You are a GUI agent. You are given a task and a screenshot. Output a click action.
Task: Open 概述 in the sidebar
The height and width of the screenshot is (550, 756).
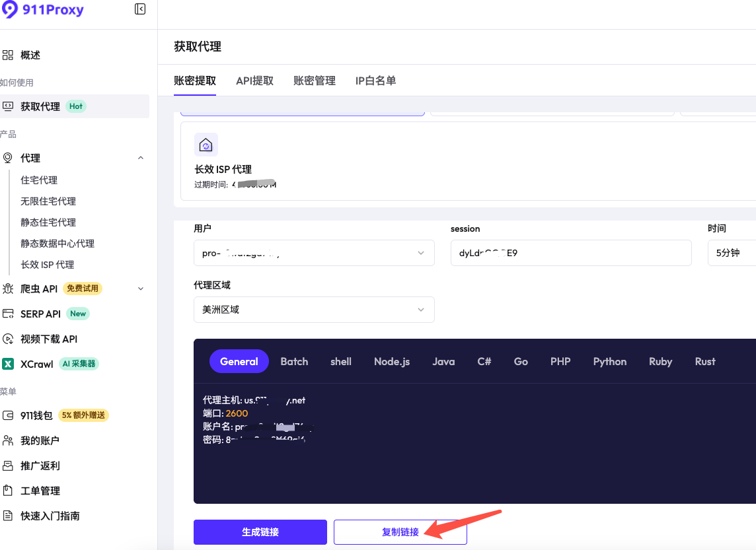tap(30, 55)
